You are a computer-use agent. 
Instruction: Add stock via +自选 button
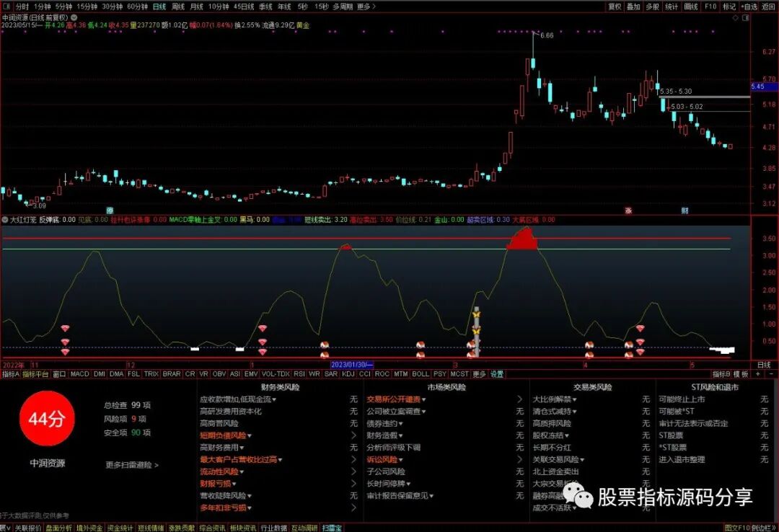pos(749,6)
